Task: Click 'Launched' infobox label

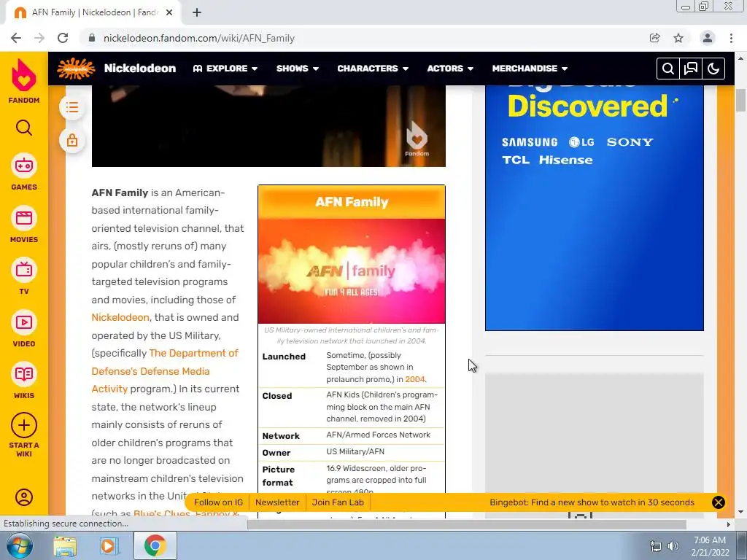Action: coord(284,356)
